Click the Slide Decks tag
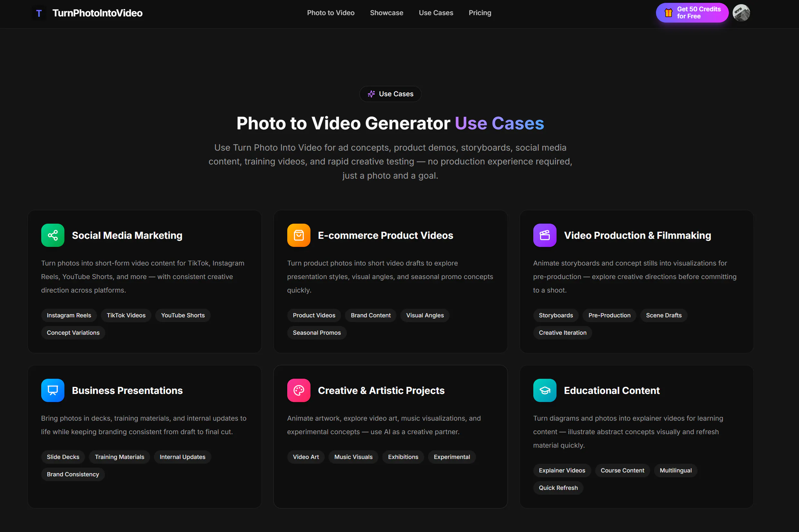The image size is (799, 532). [63, 457]
